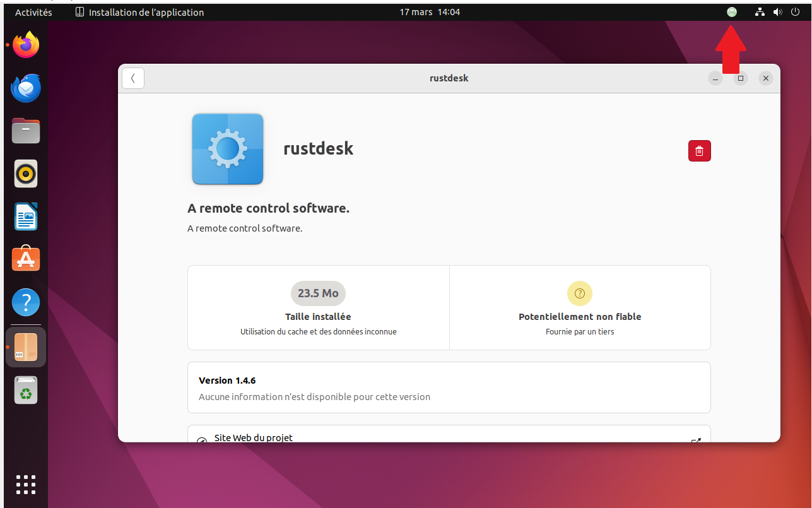Open the Files manager in dock
Screen dimensions: 812x508
(x=26, y=131)
